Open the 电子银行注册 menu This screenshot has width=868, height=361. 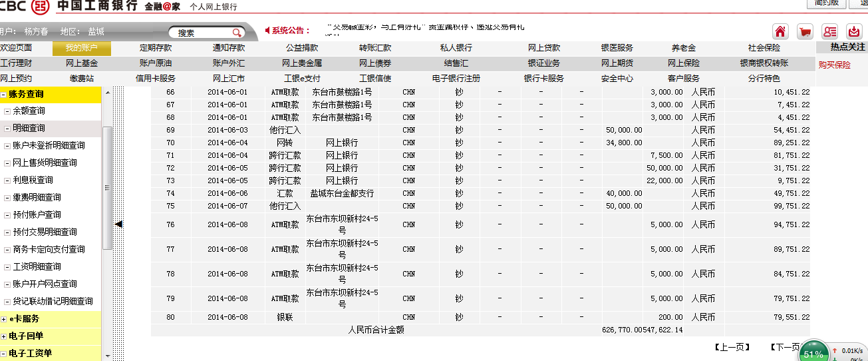coord(456,79)
